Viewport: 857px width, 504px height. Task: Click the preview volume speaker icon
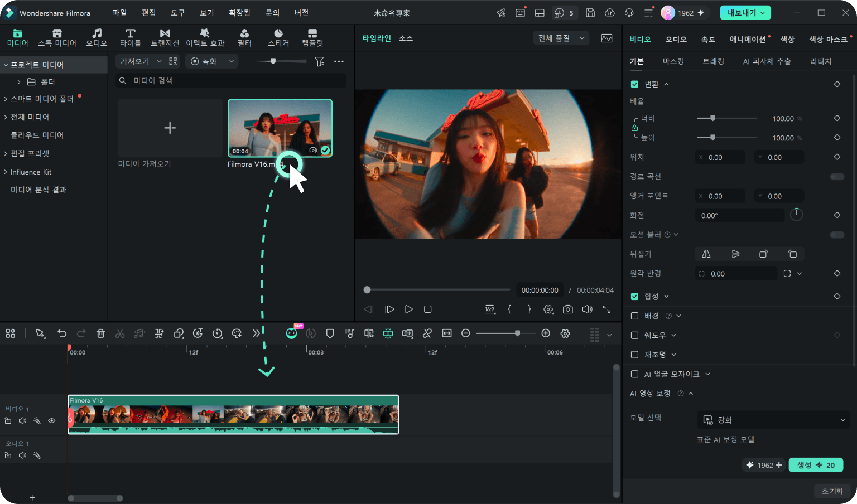(587, 309)
